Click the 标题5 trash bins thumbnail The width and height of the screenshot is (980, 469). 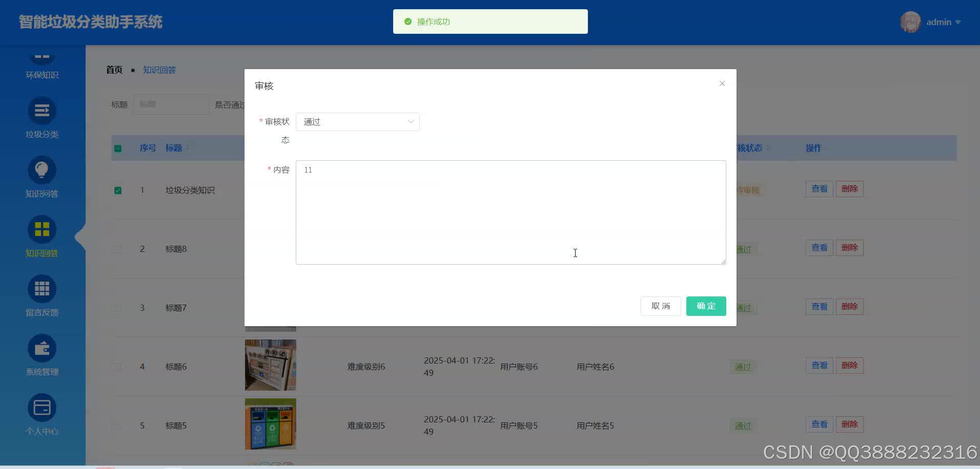click(x=270, y=424)
